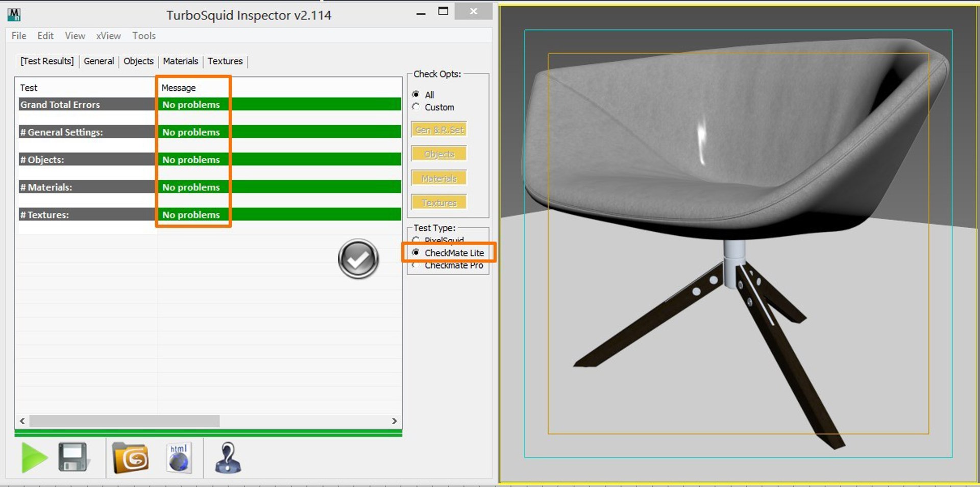Click the green Run test play icon

(35, 457)
